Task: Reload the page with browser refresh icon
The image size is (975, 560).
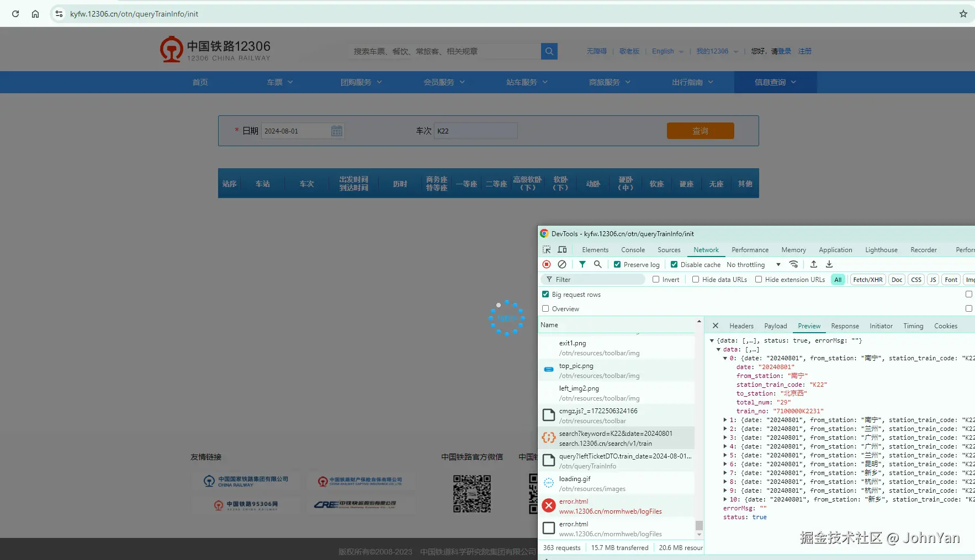Action: pyautogui.click(x=15, y=14)
